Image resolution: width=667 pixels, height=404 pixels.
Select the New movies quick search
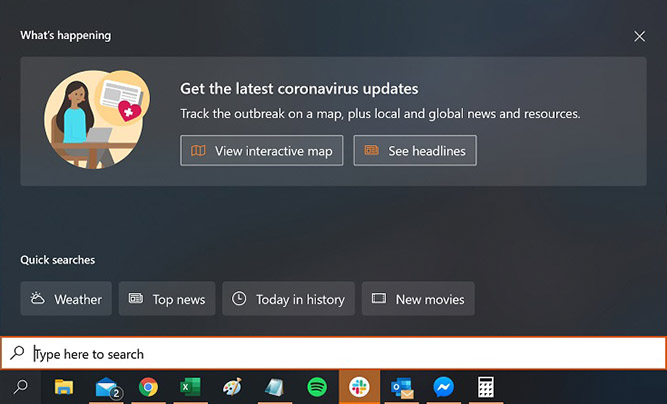[x=418, y=299]
